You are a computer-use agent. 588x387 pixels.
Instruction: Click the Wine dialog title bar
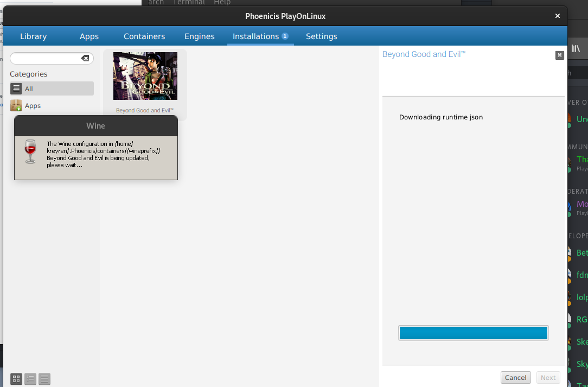tap(96, 126)
